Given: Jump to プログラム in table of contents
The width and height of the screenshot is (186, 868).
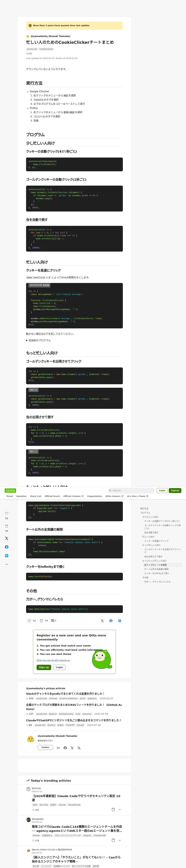Looking at the screenshot, I should pos(145,513).
